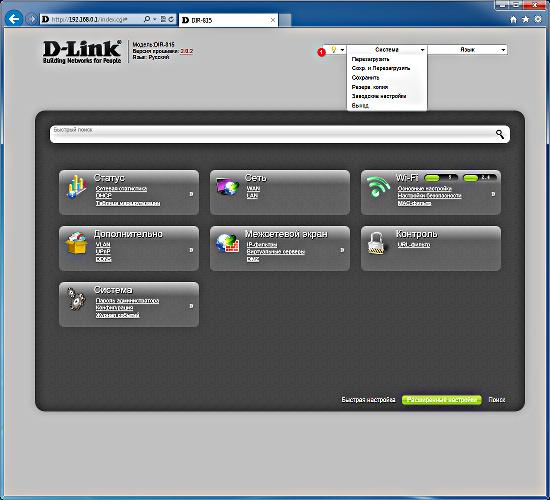Open the Виртуальные серверы link
Screen dimensions: 550x500
point(276,252)
